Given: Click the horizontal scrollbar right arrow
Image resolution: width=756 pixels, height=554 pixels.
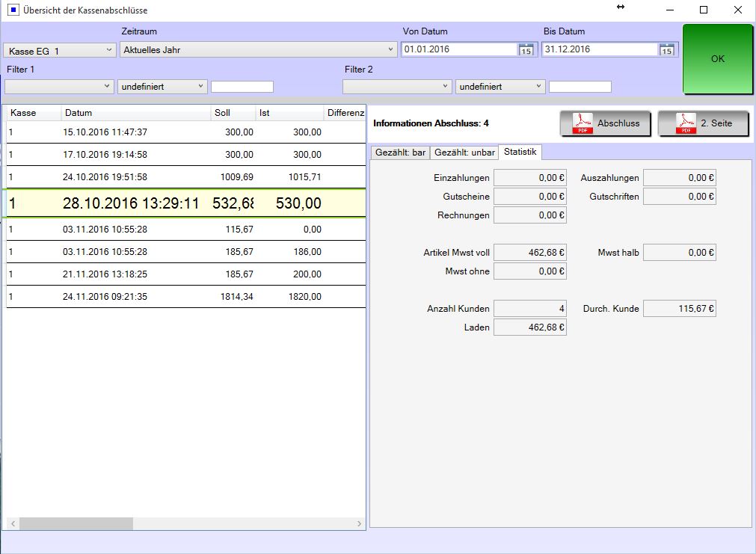Looking at the screenshot, I should (359, 524).
